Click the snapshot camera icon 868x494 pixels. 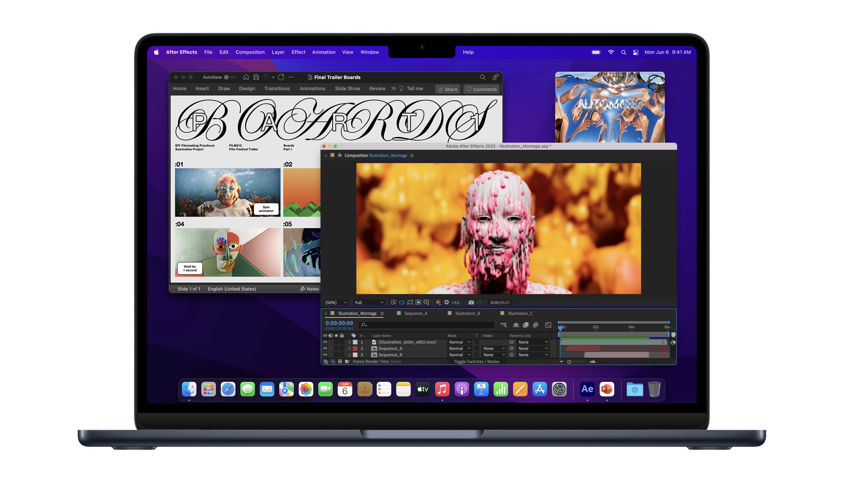[471, 303]
